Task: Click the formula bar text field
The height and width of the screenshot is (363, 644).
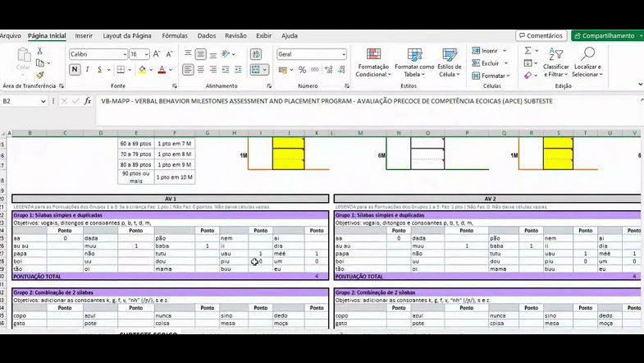Action: coord(361,101)
